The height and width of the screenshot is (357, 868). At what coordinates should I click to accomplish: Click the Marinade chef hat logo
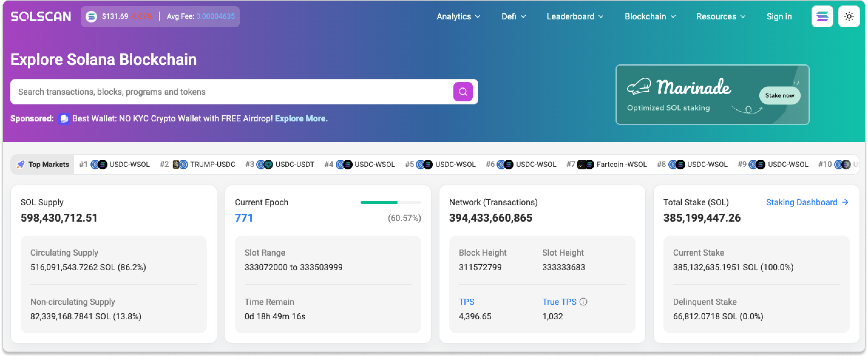pos(639,87)
